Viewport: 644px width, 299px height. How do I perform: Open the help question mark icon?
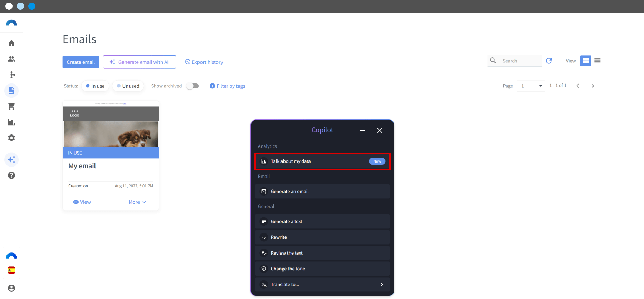pos(11,175)
